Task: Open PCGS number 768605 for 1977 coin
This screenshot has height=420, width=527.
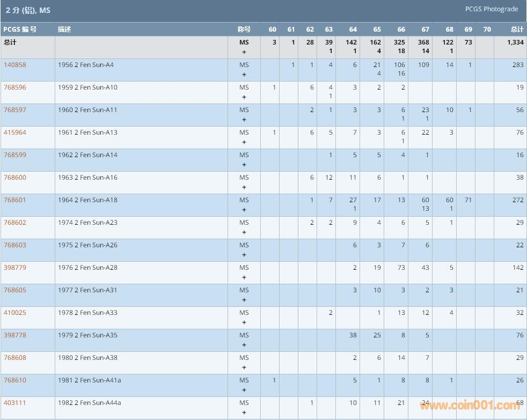Action: [15, 290]
